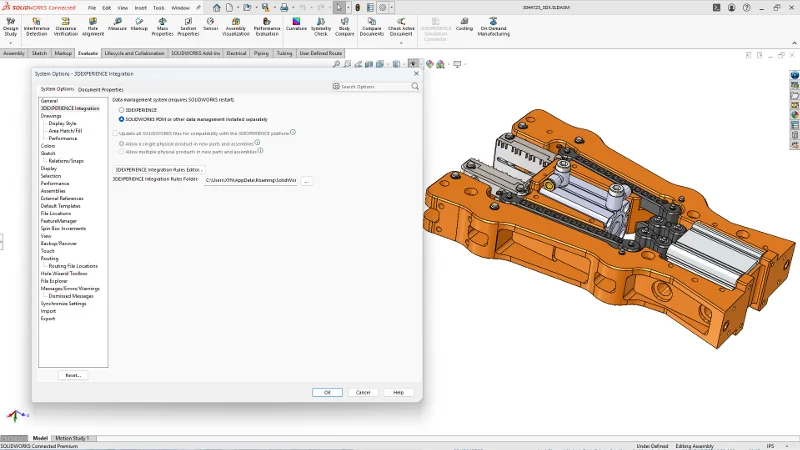Select Colors in the options tree
Image resolution: width=800 pixels, height=450 pixels.
point(48,146)
